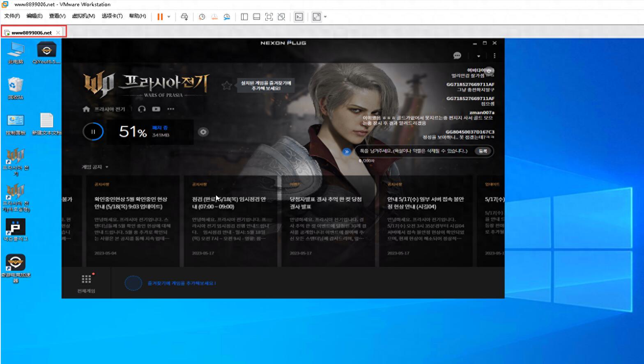Click username zman007a in talk list
This screenshot has height=364, width=644.
[x=482, y=112]
